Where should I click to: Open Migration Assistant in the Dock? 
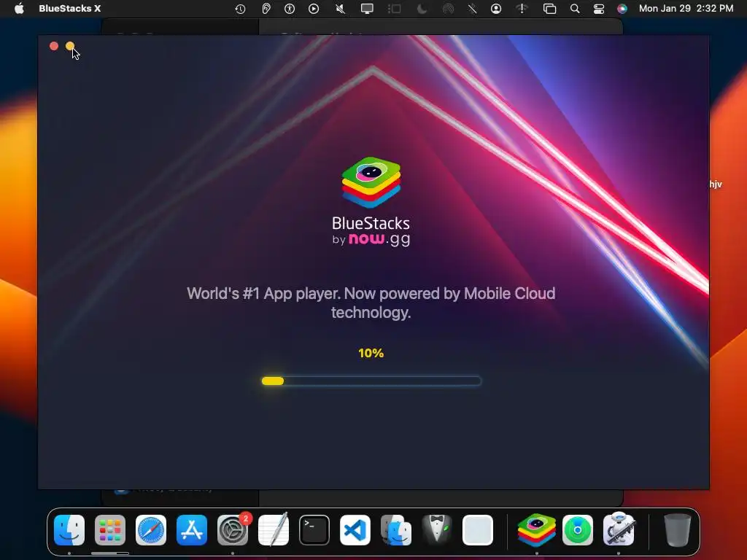[x=396, y=530]
